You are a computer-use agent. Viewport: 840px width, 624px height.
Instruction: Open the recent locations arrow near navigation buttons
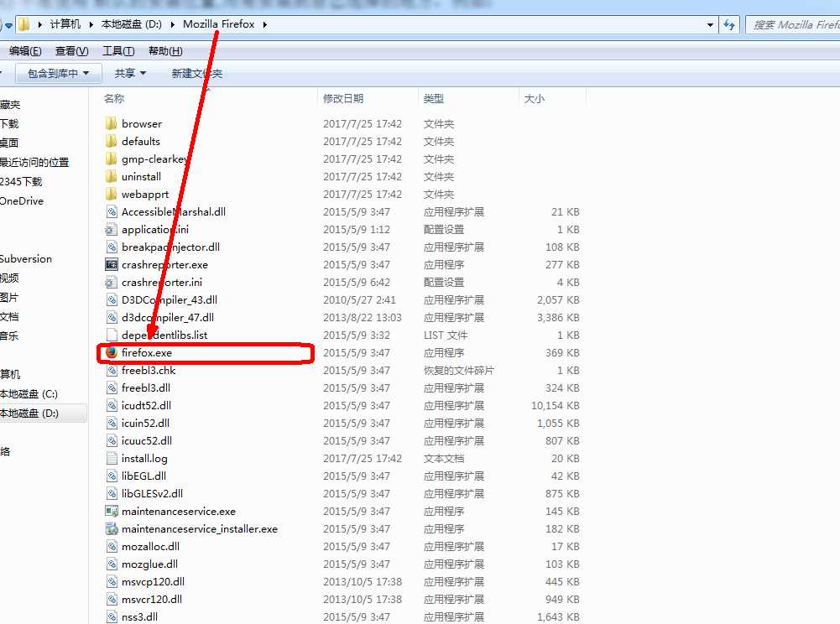(8, 25)
